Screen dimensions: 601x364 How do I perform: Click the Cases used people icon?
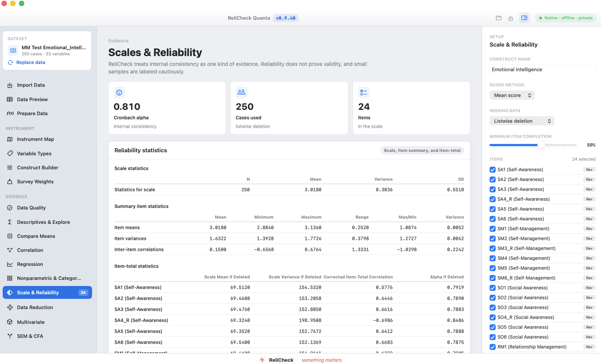pos(241,92)
